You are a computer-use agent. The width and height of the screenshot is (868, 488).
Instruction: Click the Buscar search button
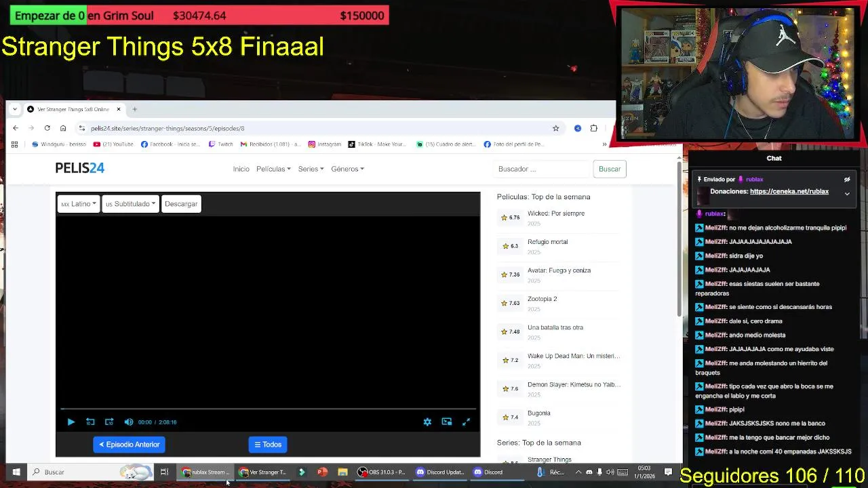point(610,169)
